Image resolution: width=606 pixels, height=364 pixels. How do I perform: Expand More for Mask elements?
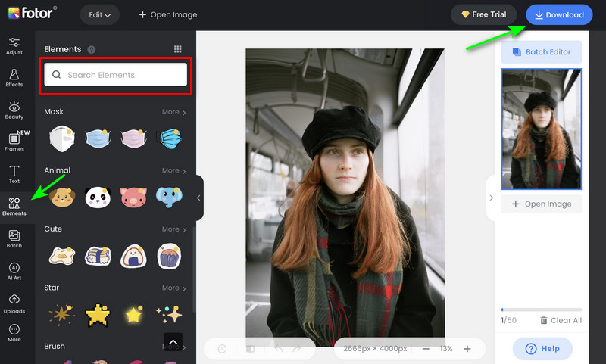click(x=173, y=112)
